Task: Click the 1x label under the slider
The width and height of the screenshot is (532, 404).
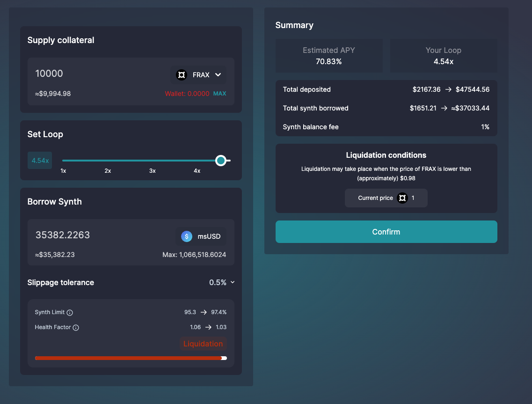Action: click(63, 171)
